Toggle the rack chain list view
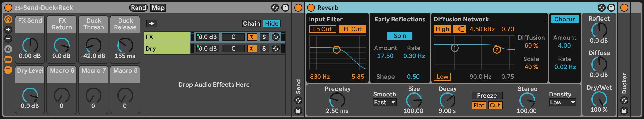This screenshot has width=644, height=119. (x=8, y=70)
